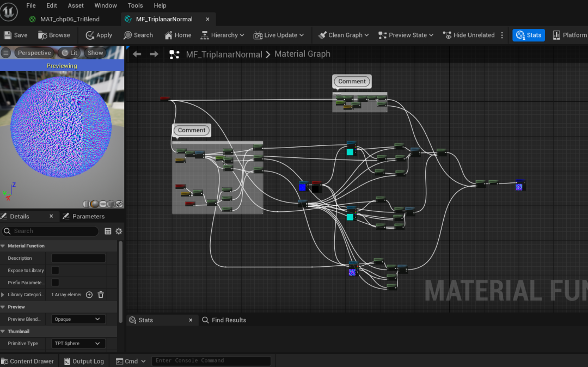The width and height of the screenshot is (588, 367).
Task: Close the Stats panel tab
Action: point(191,320)
